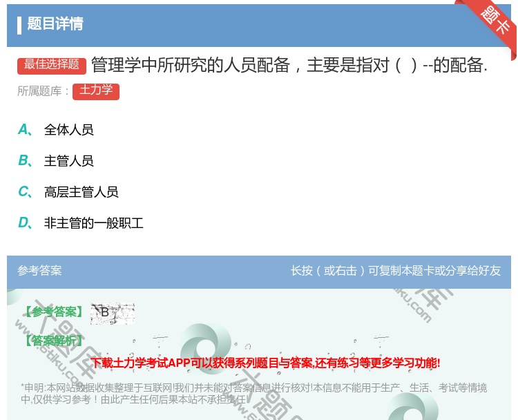Click the 所属题库 label

coord(43,91)
